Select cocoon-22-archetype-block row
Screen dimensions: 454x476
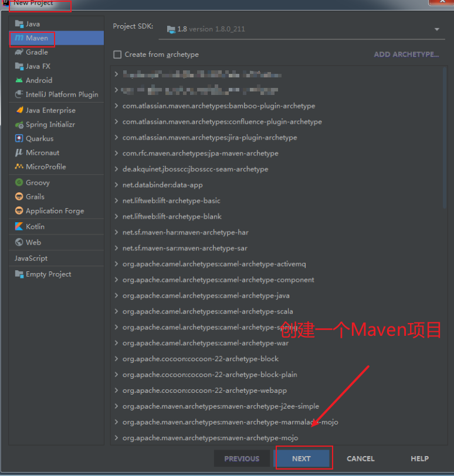(x=278, y=359)
